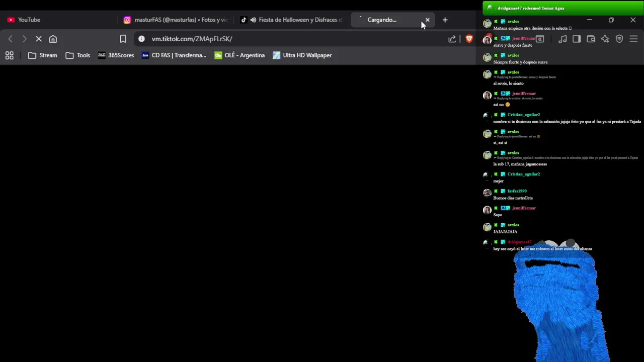Open the OLÉ - Argentina bookmark

[x=239, y=55]
